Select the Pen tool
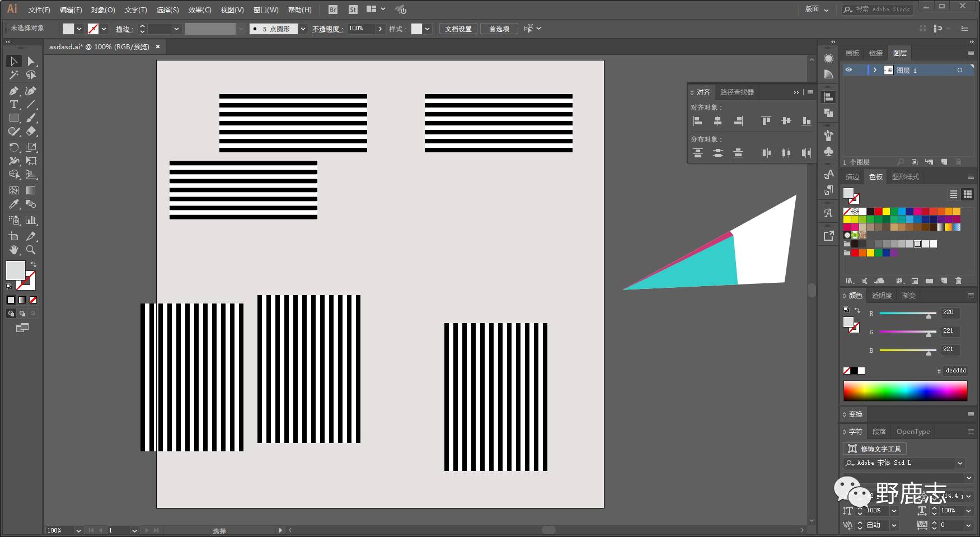Image resolution: width=980 pixels, height=537 pixels. tap(14, 91)
